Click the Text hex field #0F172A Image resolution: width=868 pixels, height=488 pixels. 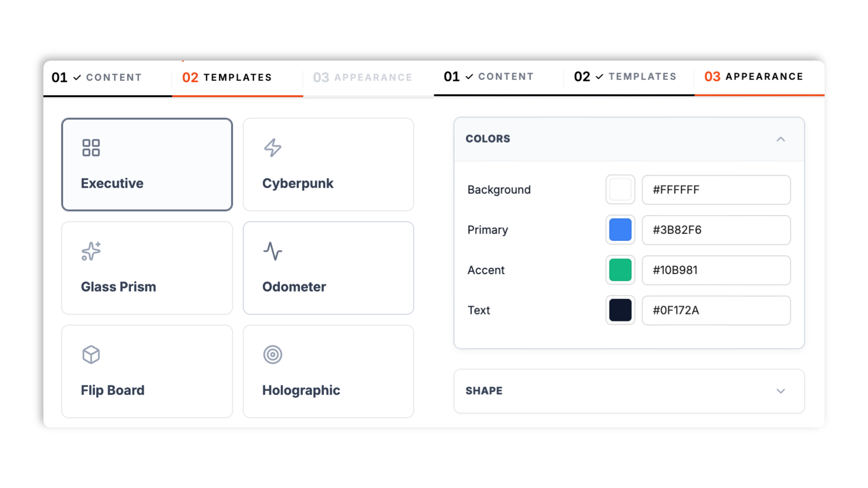[716, 310]
